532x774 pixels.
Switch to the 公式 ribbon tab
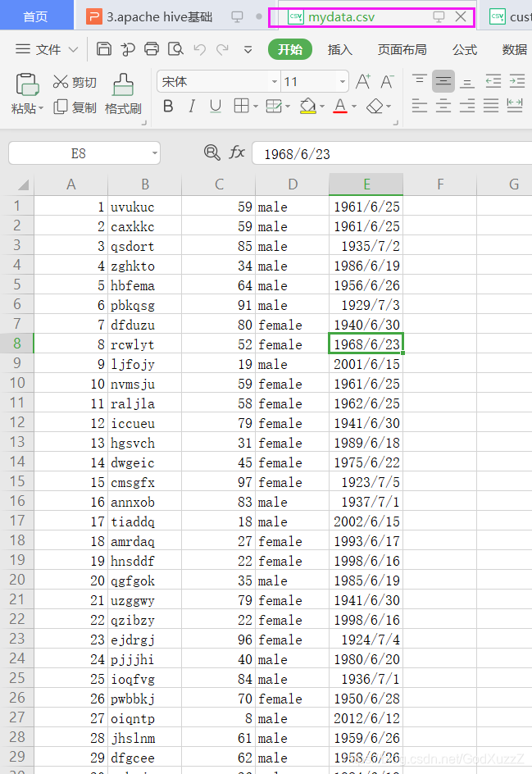pos(465,49)
